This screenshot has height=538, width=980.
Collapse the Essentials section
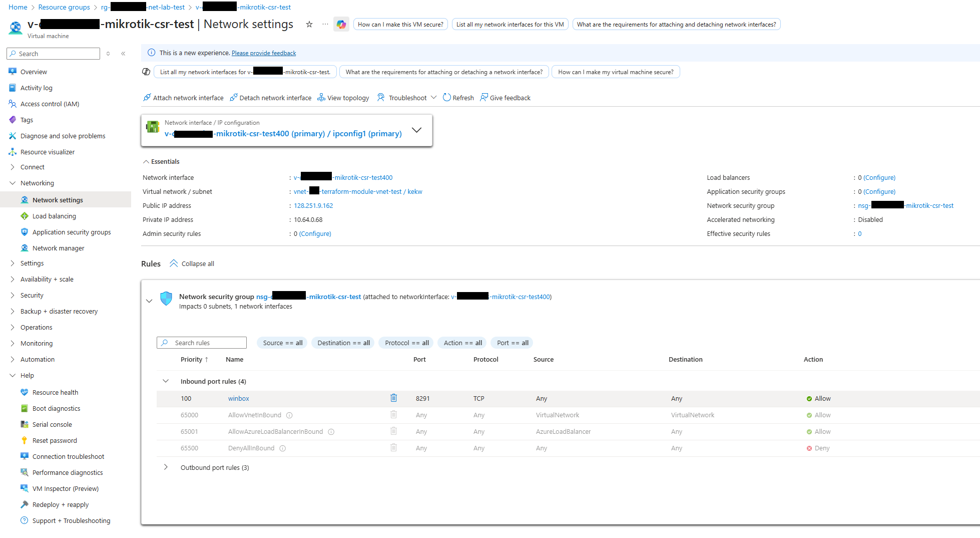click(x=146, y=161)
